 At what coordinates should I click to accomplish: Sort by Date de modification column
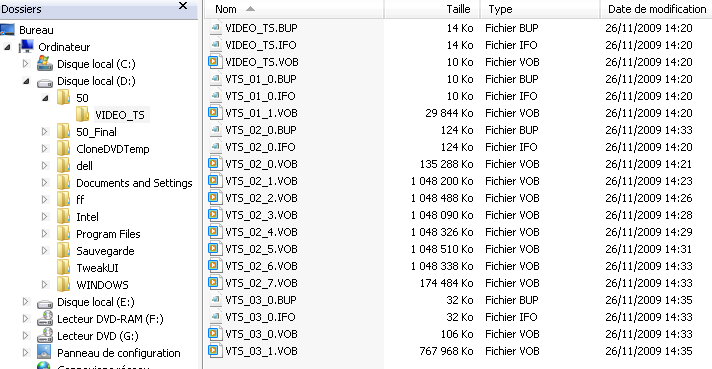click(657, 9)
